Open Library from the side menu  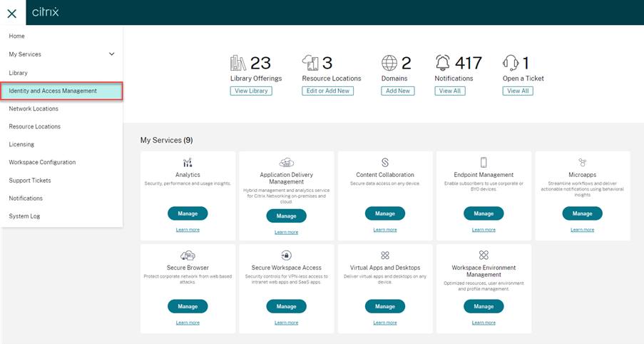(18, 73)
